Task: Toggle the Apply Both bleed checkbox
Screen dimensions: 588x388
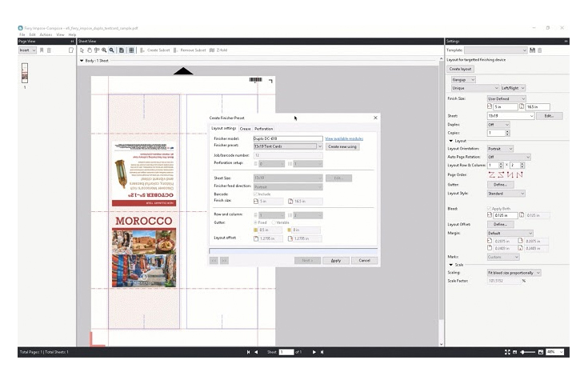Action: (490, 208)
